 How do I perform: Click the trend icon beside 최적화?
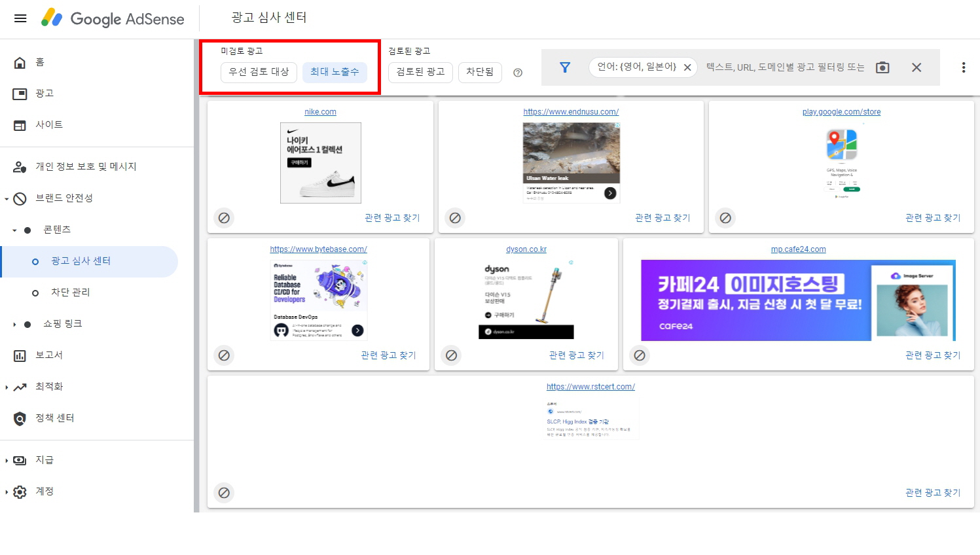pyautogui.click(x=20, y=387)
